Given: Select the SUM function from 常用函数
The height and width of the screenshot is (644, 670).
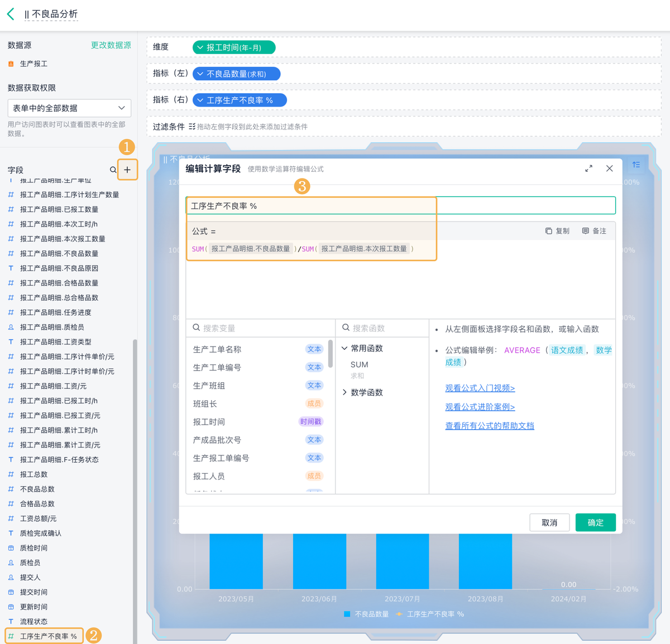Looking at the screenshot, I should (358, 364).
